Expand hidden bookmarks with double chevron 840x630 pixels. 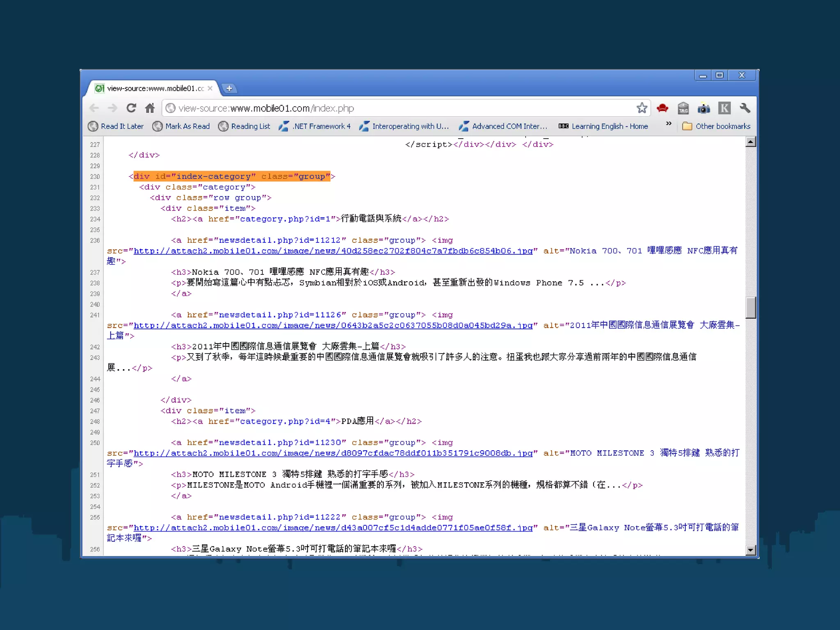pyautogui.click(x=669, y=123)
